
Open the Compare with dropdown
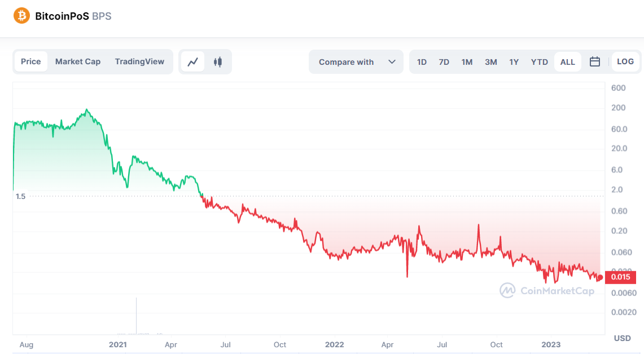point(356,62)
